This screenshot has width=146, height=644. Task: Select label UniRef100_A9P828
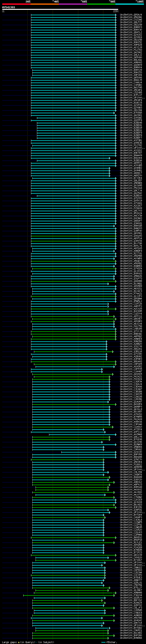(x=131, y=45)
